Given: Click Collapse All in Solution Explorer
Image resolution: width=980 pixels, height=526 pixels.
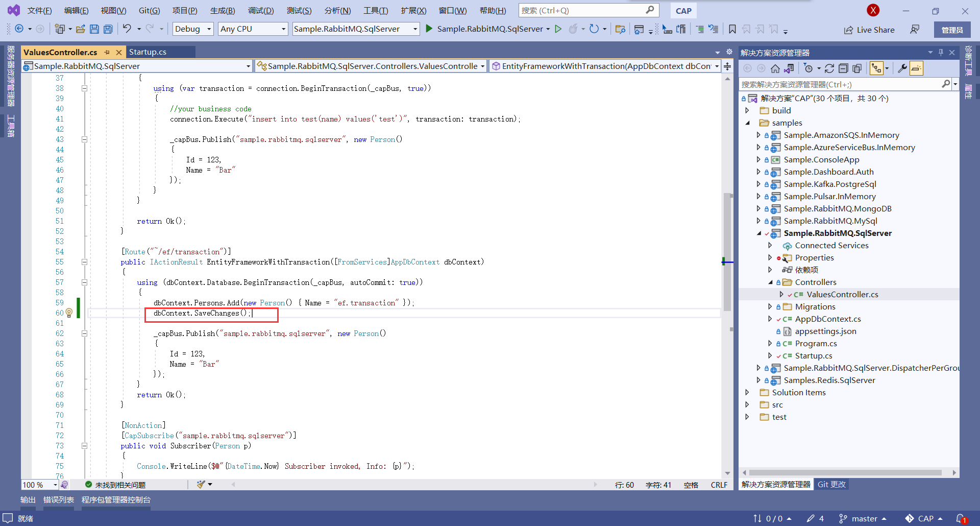Looking at the screenshot, I should (843, 68).
